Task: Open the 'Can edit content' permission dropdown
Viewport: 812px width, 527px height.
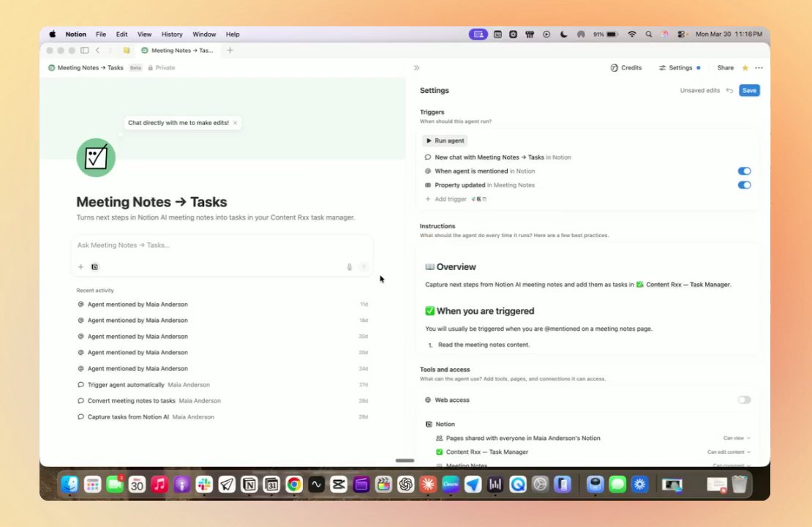Action: 729,452
